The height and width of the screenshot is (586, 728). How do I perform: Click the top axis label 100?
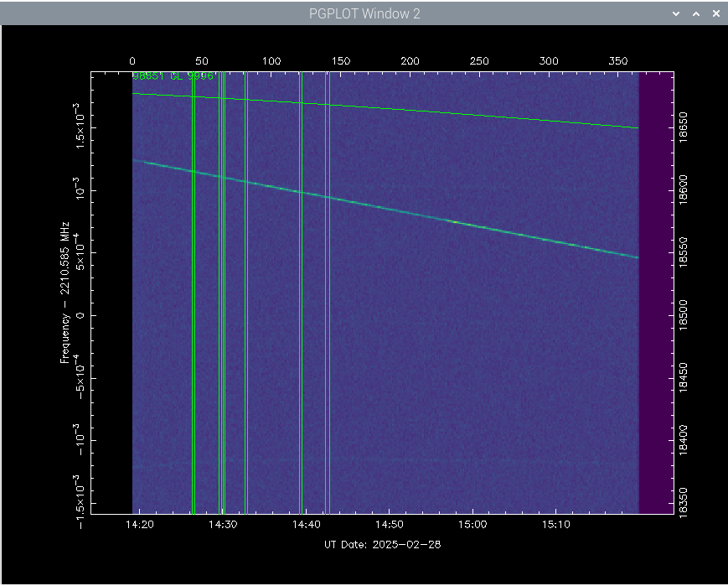271,61
